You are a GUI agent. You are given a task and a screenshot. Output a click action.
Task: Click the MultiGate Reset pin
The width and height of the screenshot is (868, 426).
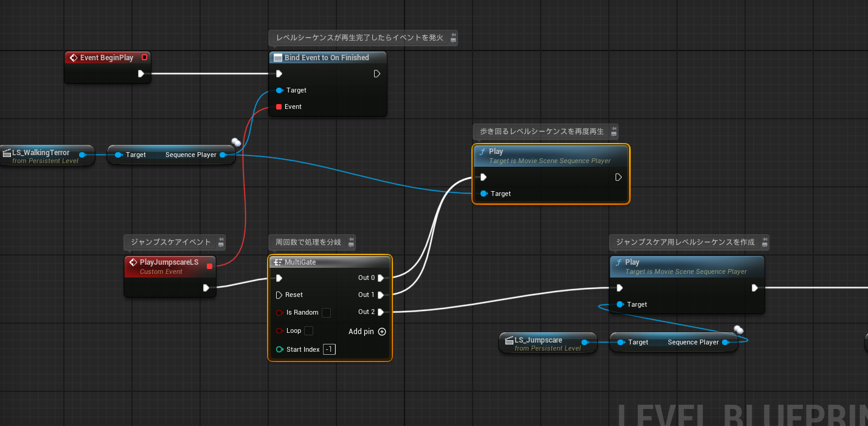(x=279, y=295)
